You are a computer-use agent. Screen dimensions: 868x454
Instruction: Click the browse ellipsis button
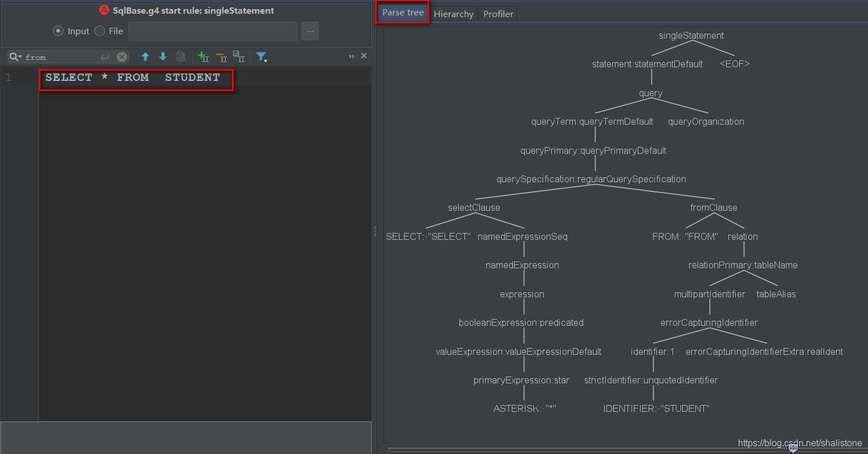coord(309,31)
